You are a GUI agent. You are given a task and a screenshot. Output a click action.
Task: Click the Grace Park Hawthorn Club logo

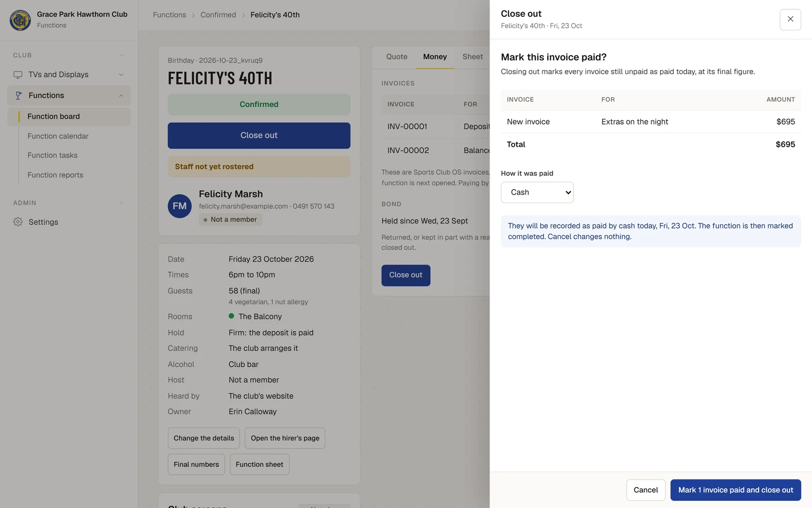tap(20, 20)
